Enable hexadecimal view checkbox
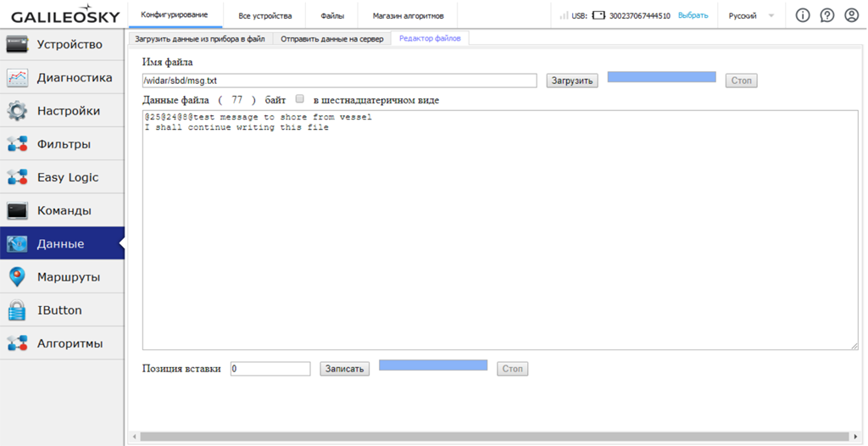The width and height of the screenshot is (868, 446). tap(299, 99)
